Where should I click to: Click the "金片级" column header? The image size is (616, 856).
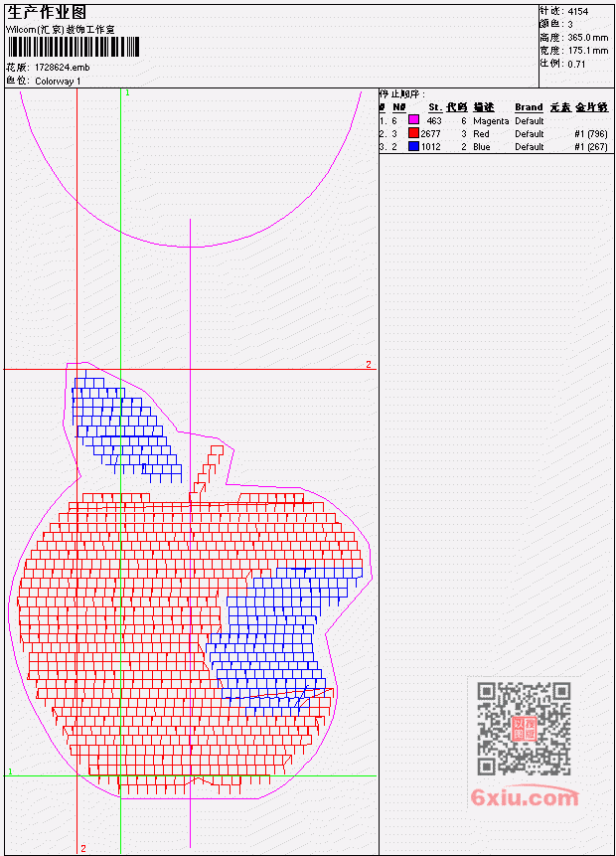[x=591, y=107]
